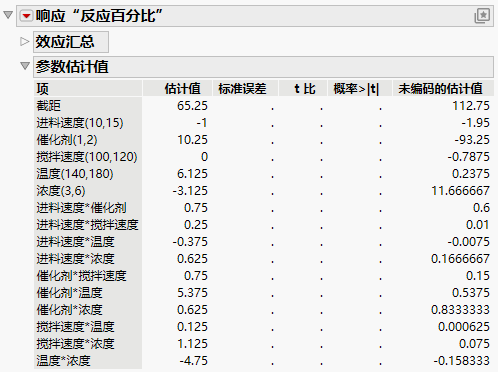
Task: Open the red triangle menu for 响应 反应百分比
Action: pos(26,16)
